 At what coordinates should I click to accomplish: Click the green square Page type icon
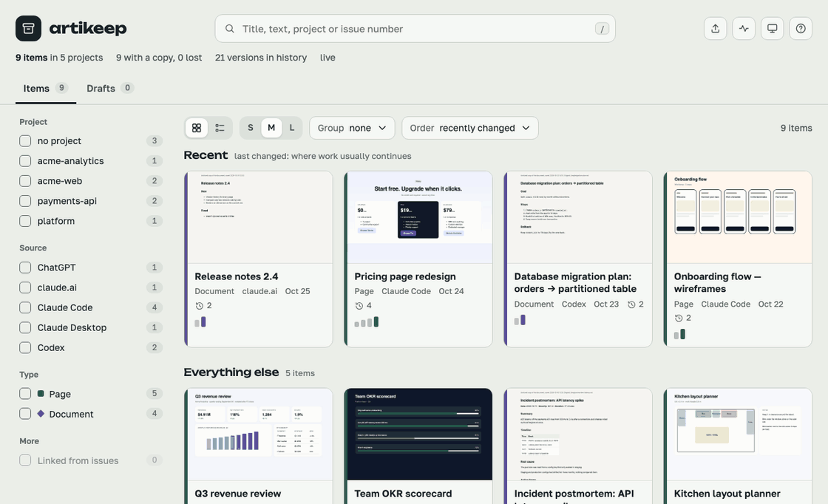pos(41,394)
